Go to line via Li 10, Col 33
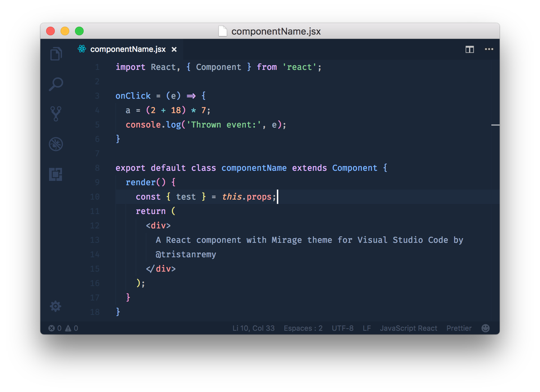The width and height of the screenshot is (540, 392). click(x=253, y=328)
